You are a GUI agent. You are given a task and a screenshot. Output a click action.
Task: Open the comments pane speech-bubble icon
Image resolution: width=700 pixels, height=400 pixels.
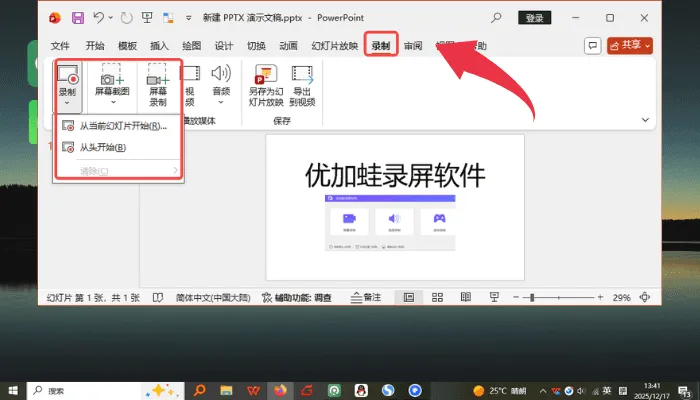pos(592,46)
